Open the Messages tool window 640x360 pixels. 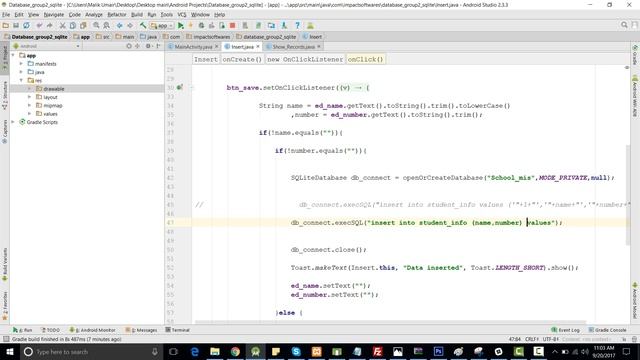click(x=142, y=330)
